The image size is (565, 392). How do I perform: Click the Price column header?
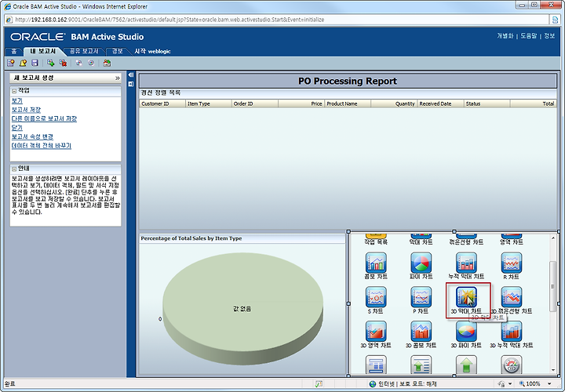tap(301, 103)
